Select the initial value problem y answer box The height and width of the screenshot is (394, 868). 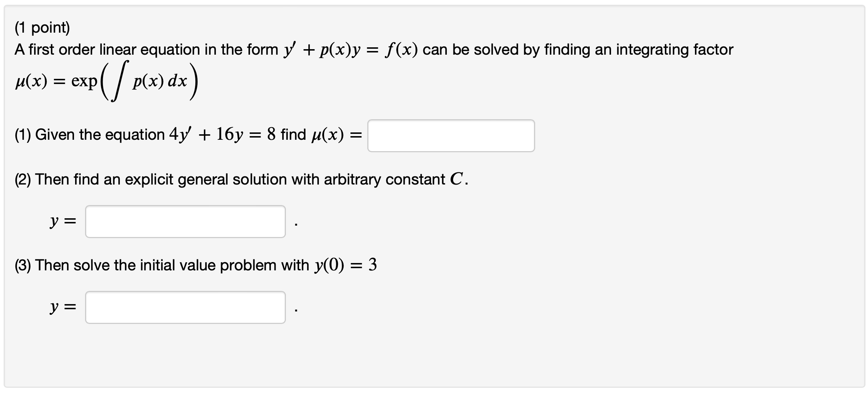185,307
